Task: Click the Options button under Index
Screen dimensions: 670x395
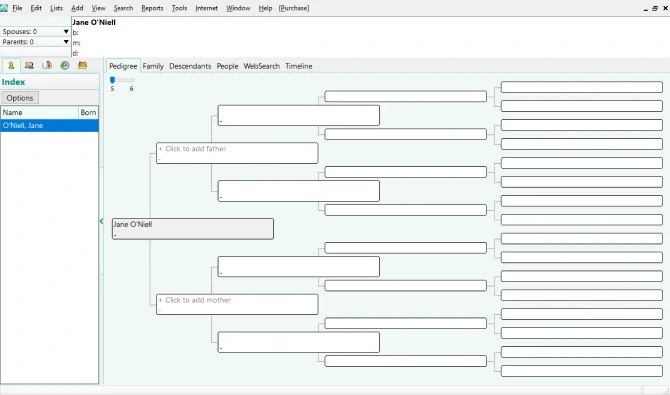Action: tap(20, 98)
